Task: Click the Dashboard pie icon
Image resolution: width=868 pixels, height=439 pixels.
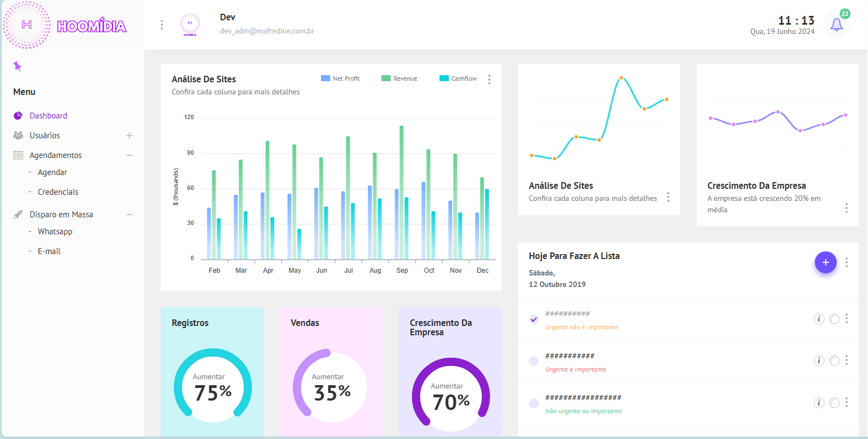Action: coord(18,116)
